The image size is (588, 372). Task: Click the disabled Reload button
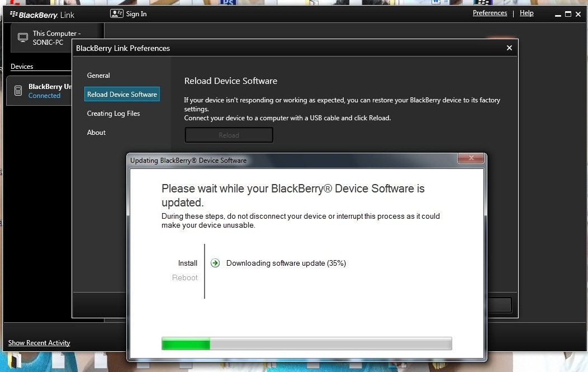229,135
